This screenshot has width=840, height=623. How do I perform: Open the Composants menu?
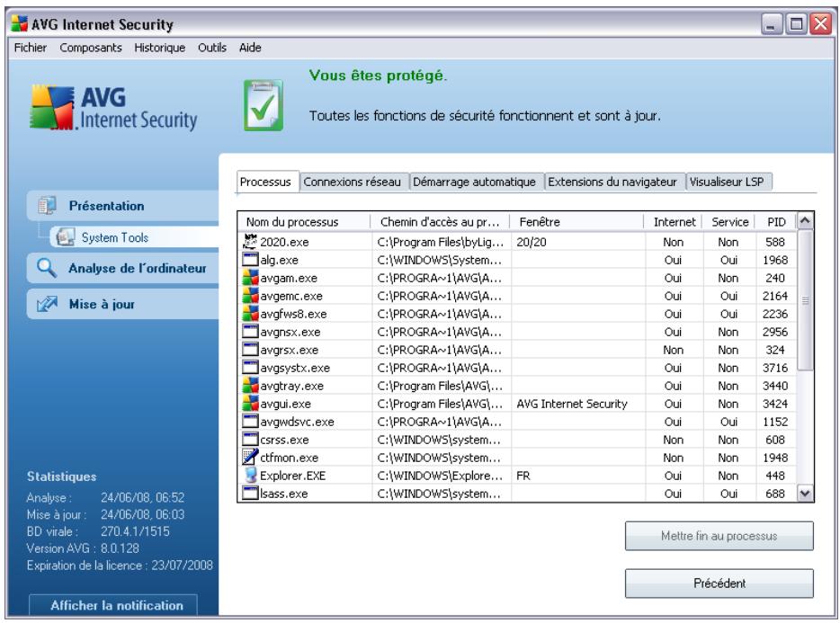coord(91,48)
